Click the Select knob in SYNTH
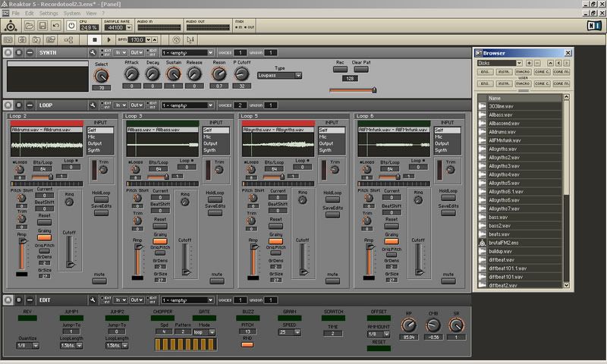607x364 pixels. 102,76
